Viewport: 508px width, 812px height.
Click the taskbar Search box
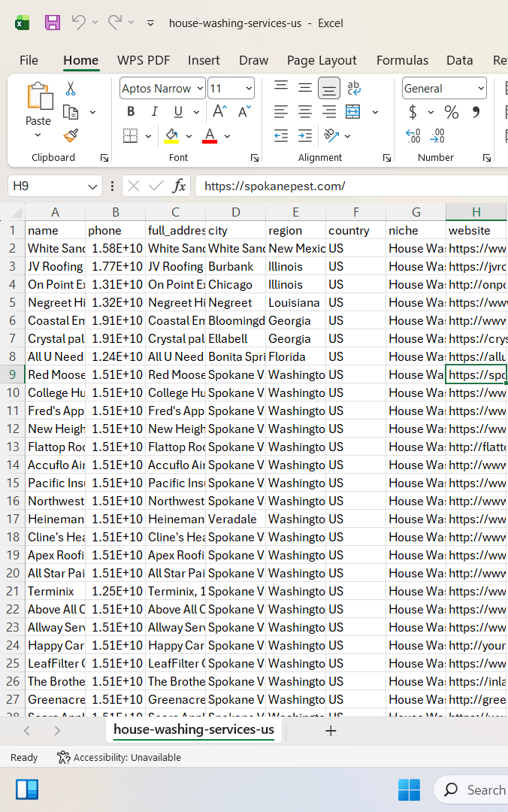tap(471, 789)
